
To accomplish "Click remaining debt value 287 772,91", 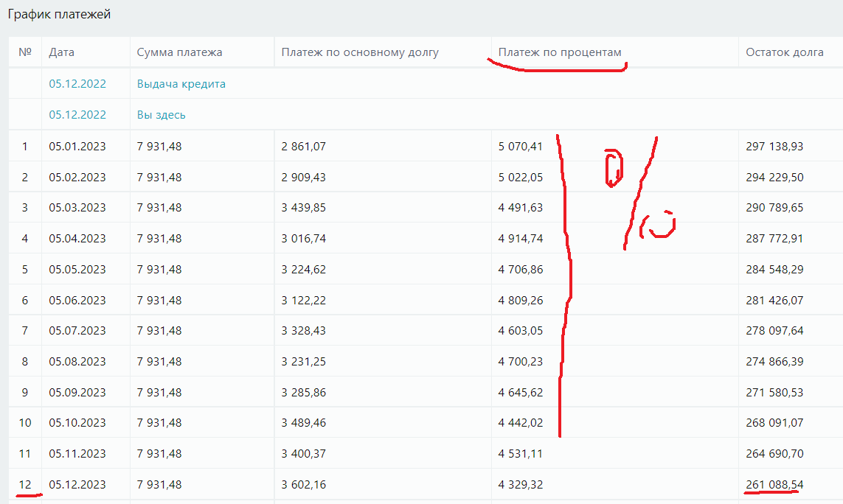I will (774, 239).
